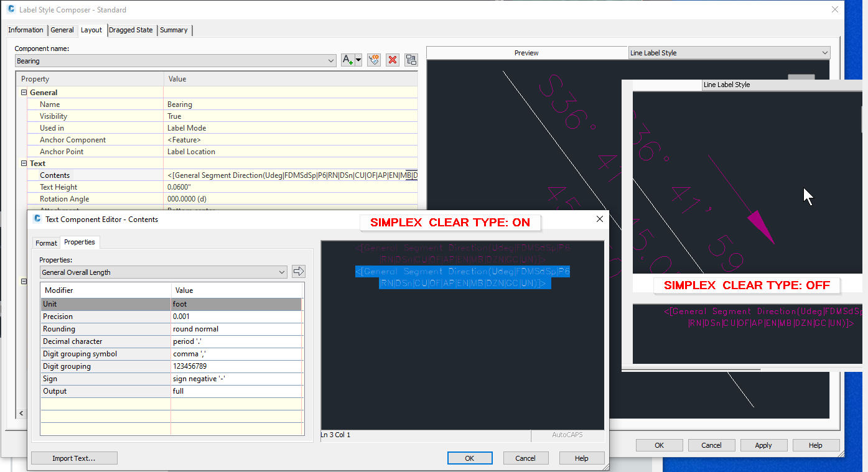Click OK in the Label Style Composer

click(x=660, y=445)
